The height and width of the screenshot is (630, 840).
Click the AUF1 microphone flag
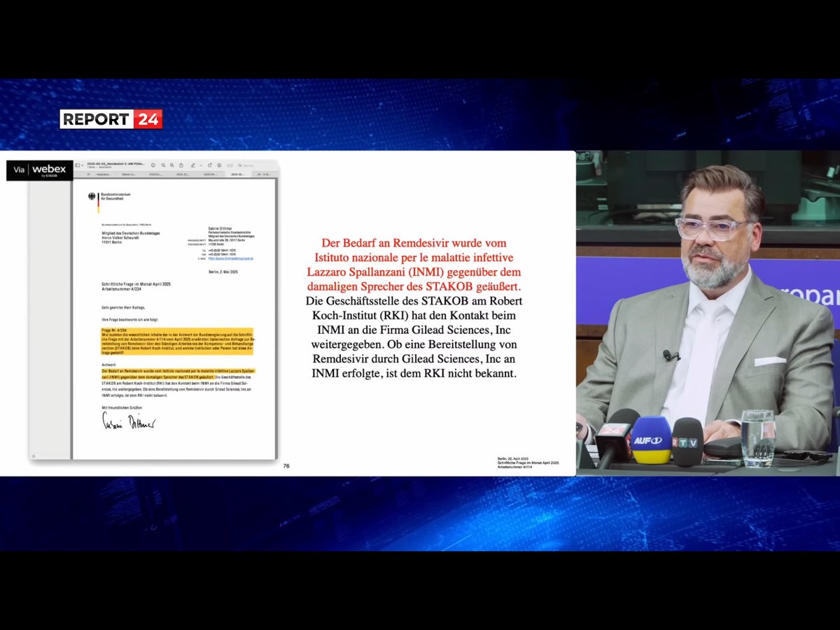tap(651, 441)
